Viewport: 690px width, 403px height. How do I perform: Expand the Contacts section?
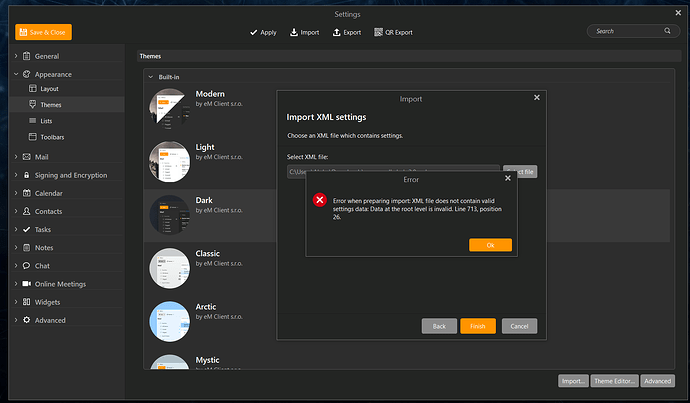click(x=16, y=211)
